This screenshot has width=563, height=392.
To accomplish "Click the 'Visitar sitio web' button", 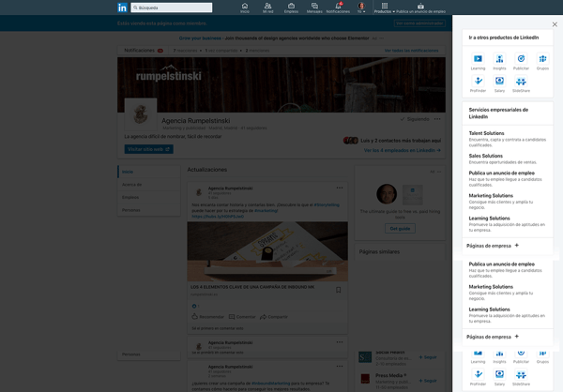I will pyautogui.click(x=148, y=149).
